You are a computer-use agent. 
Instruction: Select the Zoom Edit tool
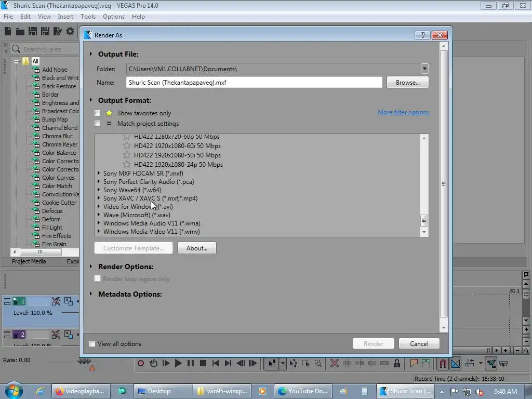[x=318, y=363]
